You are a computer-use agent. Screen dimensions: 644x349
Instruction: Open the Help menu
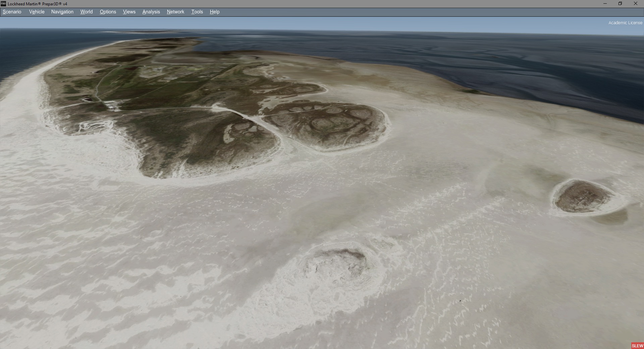[x=214, y=12]
